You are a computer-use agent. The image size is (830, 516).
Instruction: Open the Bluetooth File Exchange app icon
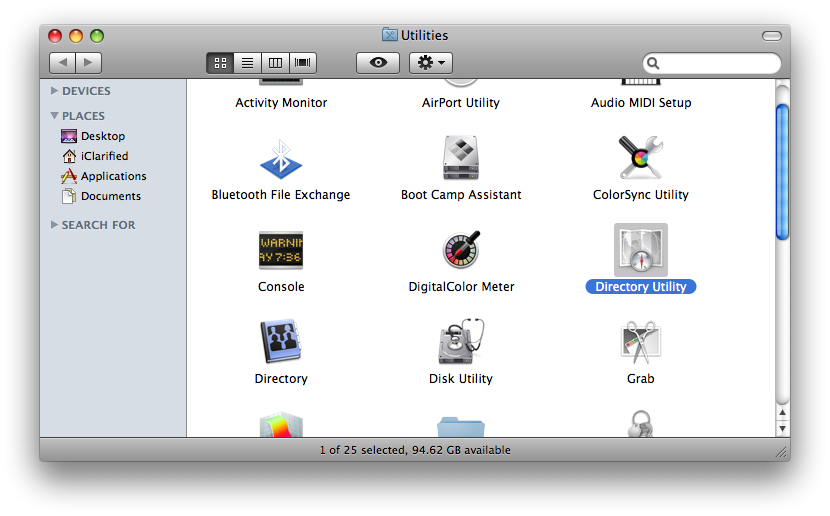281,158
